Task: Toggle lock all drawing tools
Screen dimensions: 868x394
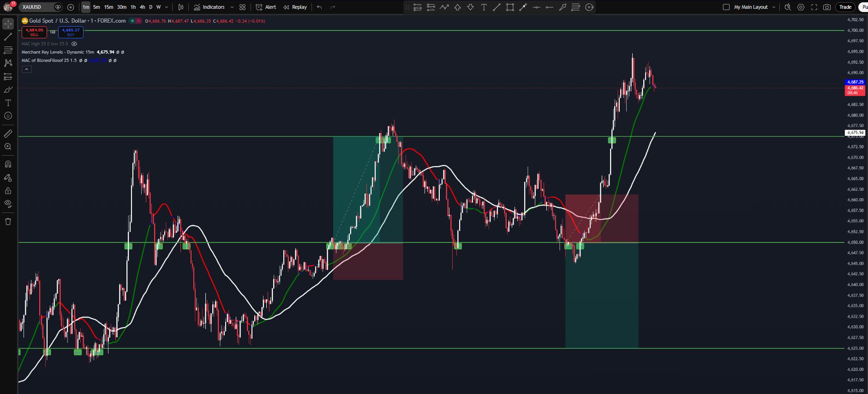Action: (8, 191)
